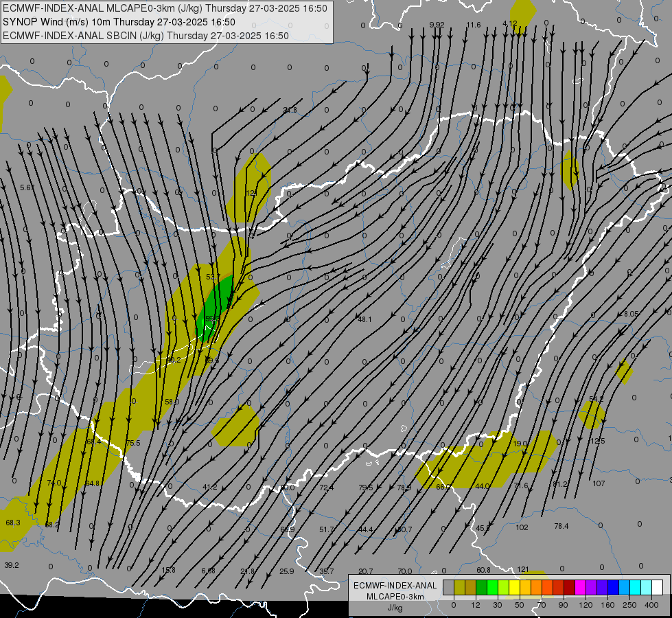Click the 48.1 value on the map
This screenshot has width=672, height=618.
364,319
